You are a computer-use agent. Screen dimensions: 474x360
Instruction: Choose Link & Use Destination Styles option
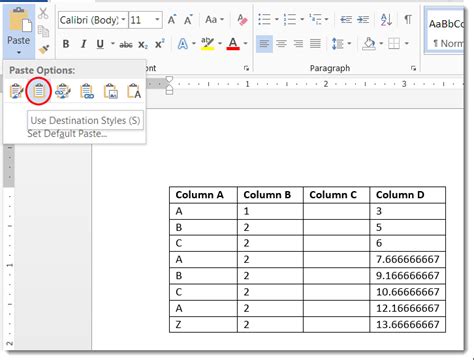pyautogui.click(x=87, y=91)
